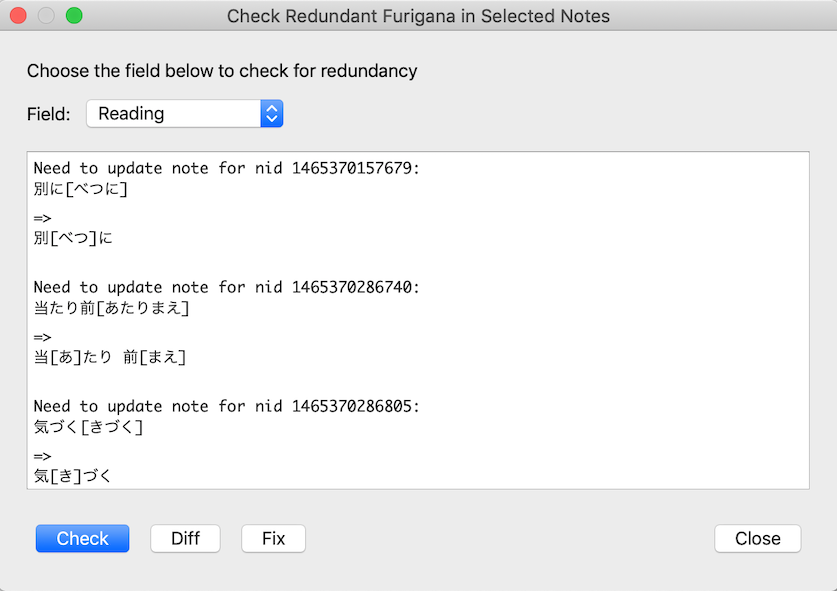Click the corrected text 気[き]づく

coord(73,476)
